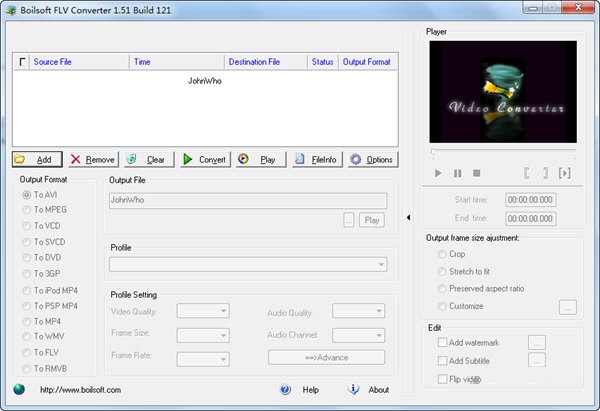
Task: Open FileInfo for the source file
Action: pos(315,159)
